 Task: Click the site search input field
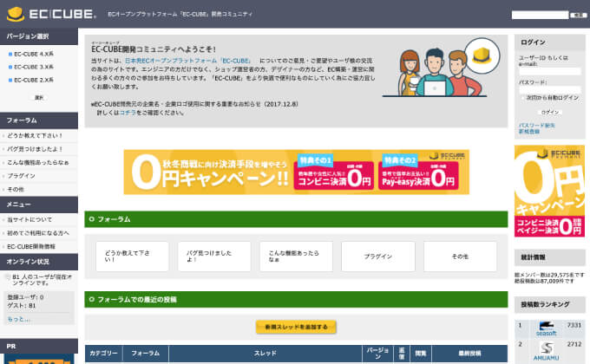tap(540, 15)
